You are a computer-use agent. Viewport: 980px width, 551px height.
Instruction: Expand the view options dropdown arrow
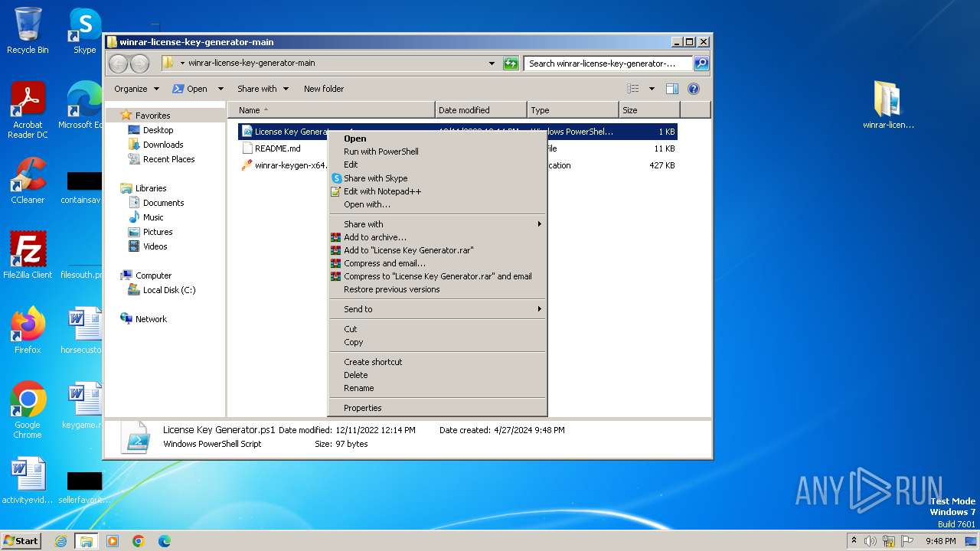click(652, 89)
